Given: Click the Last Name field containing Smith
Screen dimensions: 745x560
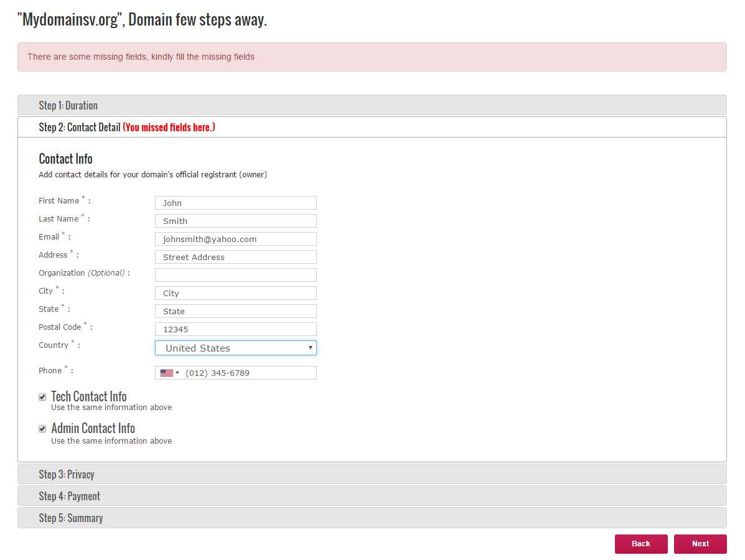Looking at the screenshot, I should pyautogui.click(x=235, y=221).
